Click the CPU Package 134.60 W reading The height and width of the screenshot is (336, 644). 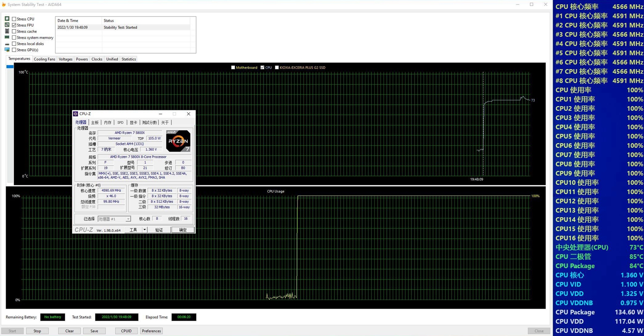click(599, 312)
